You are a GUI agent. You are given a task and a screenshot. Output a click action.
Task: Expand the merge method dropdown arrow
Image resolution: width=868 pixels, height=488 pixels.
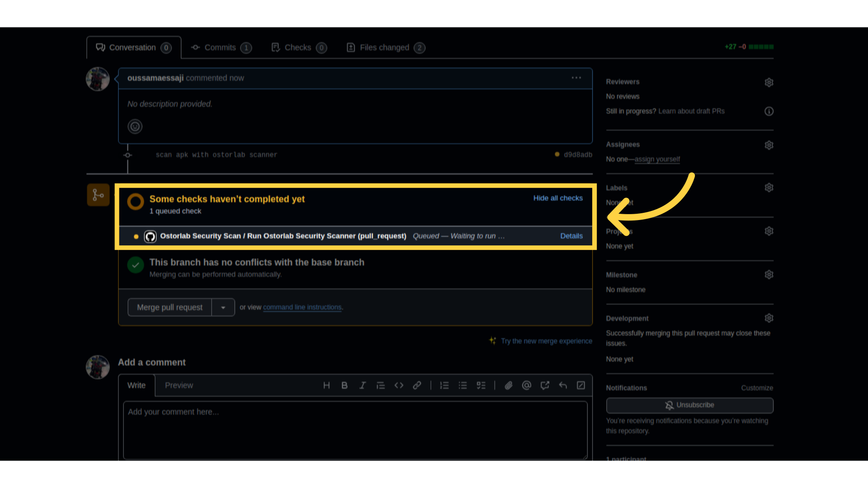pos(223,307)
